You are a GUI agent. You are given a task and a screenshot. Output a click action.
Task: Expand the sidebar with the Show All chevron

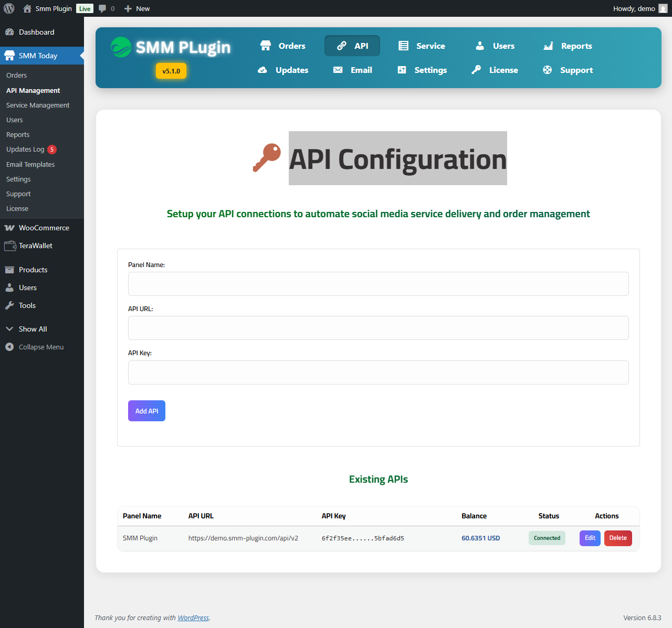(9, 329)
